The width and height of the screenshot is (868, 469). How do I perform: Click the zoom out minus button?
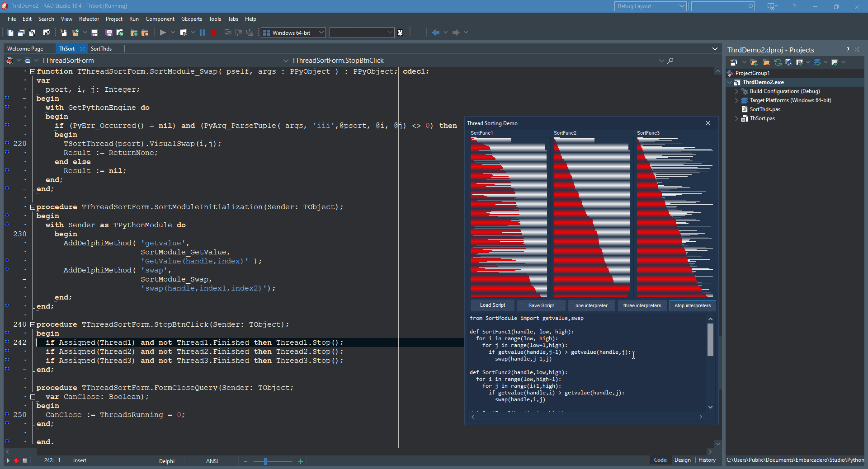click(x=245, y=461)
